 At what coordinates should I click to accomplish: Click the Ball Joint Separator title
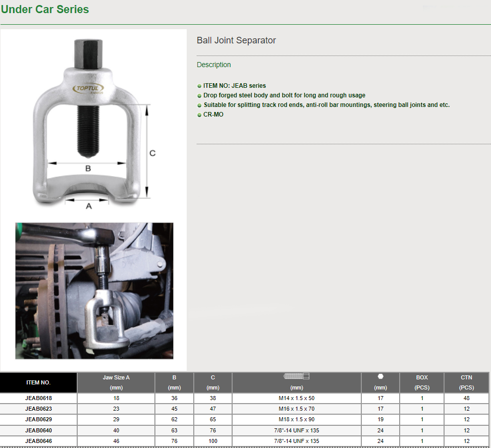pyautogui.click(x=236, y=40)
